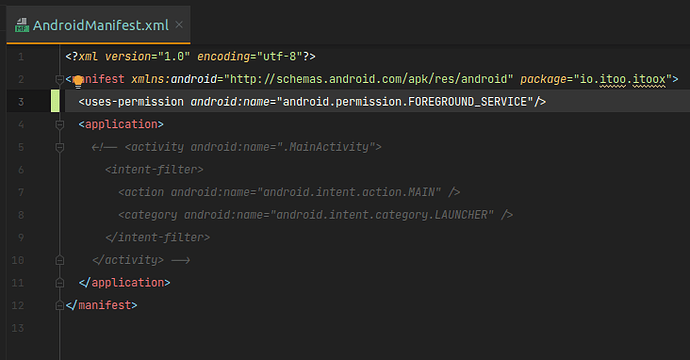Click the encoding="utf-8" attribute

(x=250, y=57)
